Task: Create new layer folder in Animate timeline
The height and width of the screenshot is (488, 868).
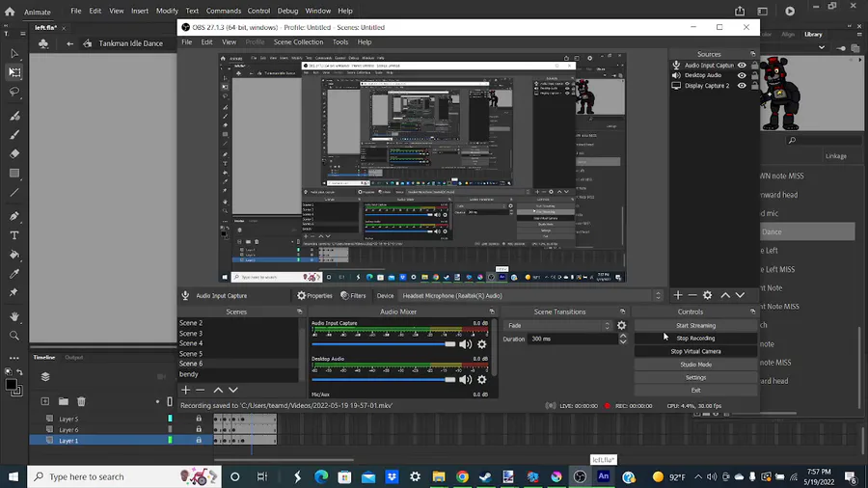Action: (64, 401)
